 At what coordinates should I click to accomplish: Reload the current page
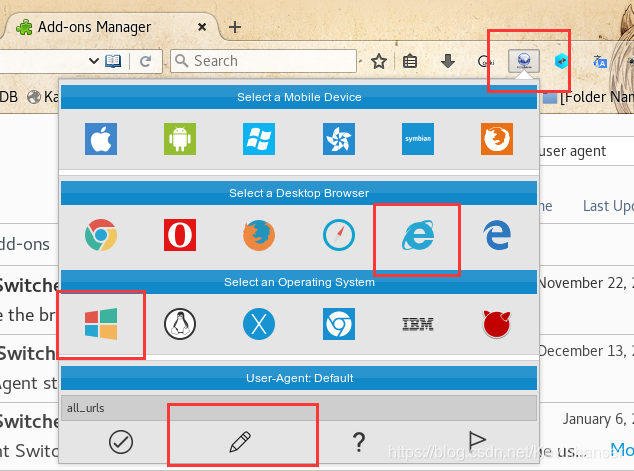point(145,61)
